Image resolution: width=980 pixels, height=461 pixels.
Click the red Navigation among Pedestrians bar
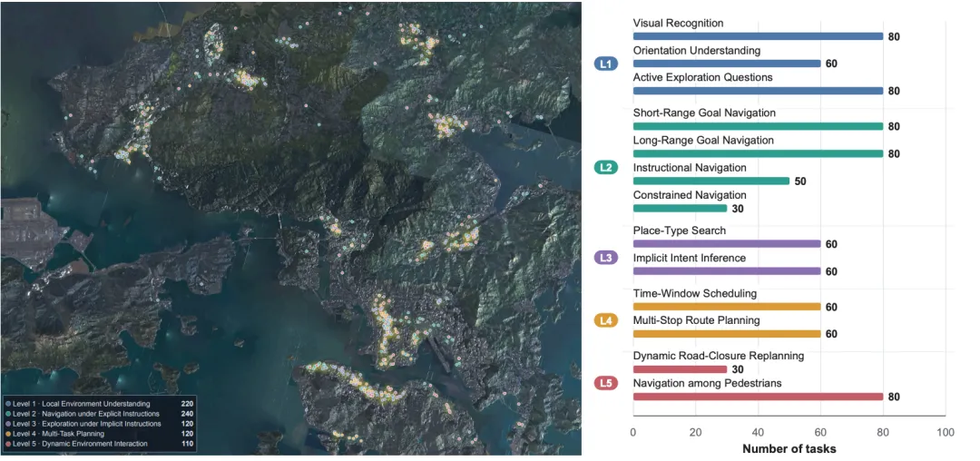[758, 397]
